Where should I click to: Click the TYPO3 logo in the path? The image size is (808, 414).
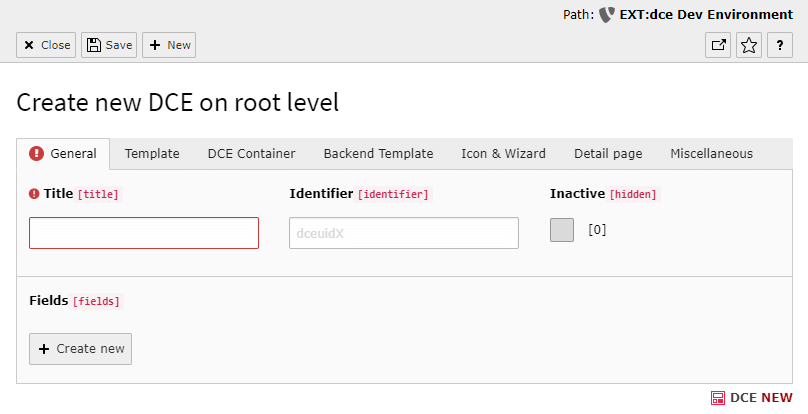(607, 15)
